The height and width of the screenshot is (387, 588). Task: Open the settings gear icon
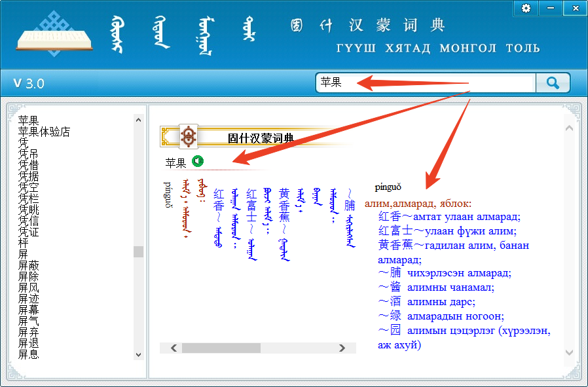tap(526, 8)
